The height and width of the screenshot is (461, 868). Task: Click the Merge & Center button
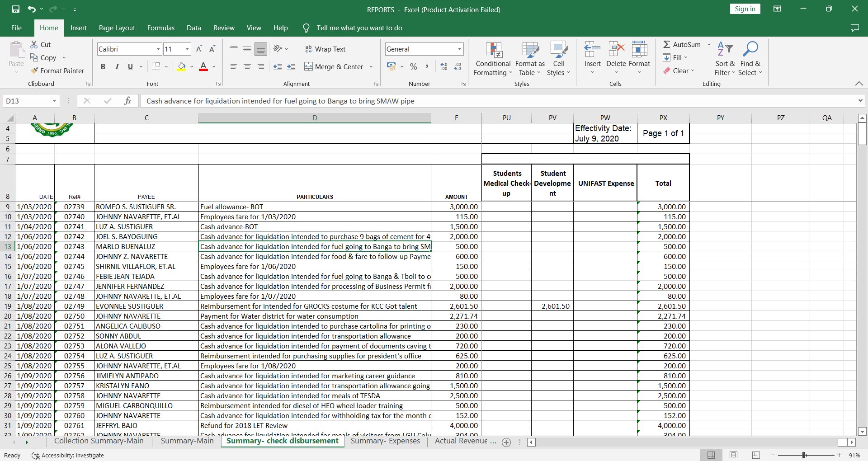(x=334, y=66)
